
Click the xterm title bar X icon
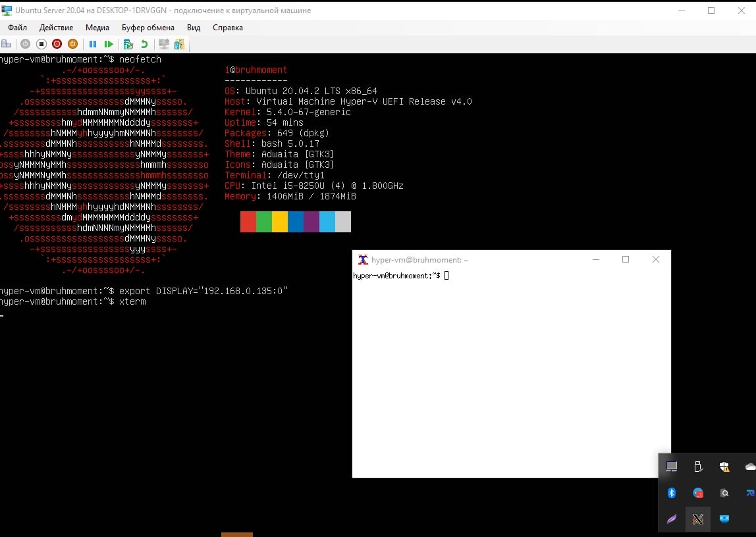click(363, 259)
